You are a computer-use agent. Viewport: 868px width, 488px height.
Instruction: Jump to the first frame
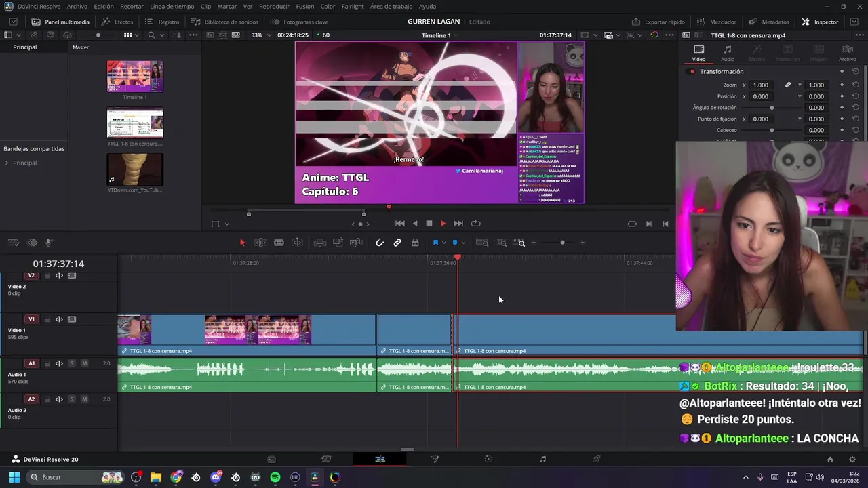(400, 224)
